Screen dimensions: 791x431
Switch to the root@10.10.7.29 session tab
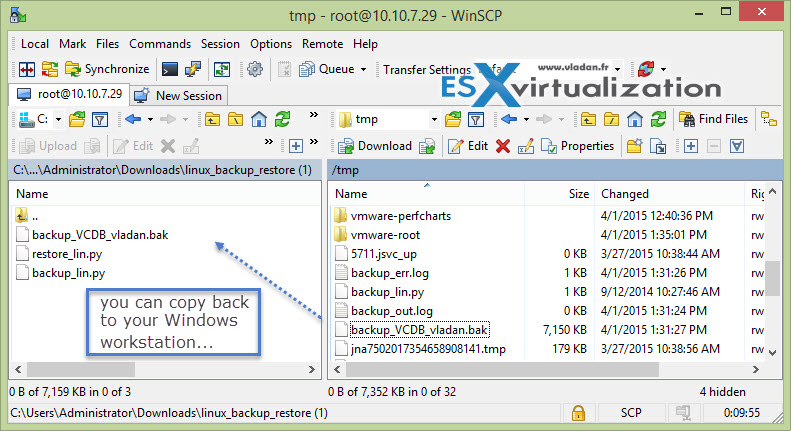(x=70, y=94)
